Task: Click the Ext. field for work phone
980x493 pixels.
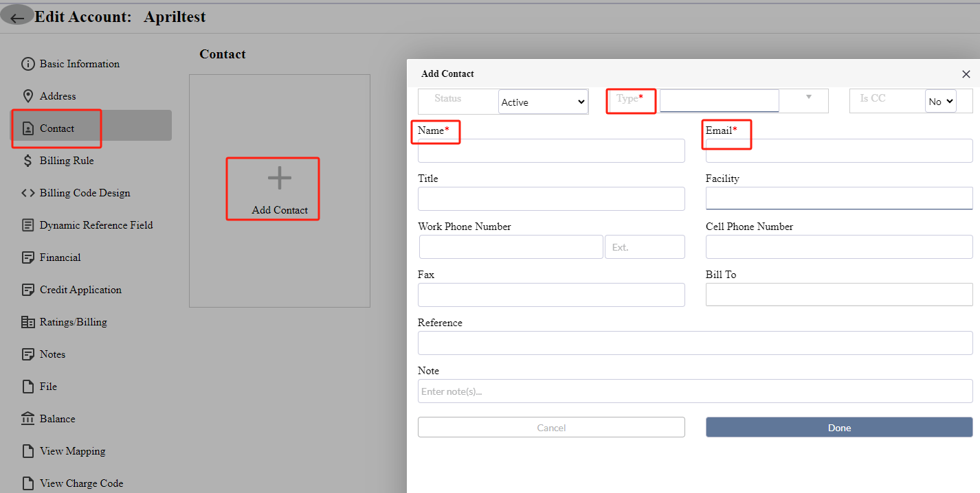Action: point(645,247)
